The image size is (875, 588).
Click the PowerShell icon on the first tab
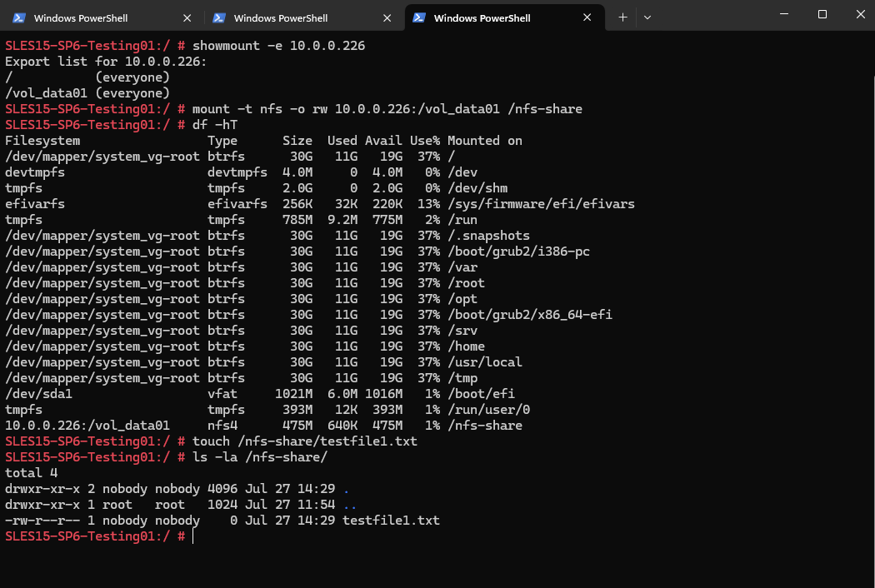[x=19, y=17]
